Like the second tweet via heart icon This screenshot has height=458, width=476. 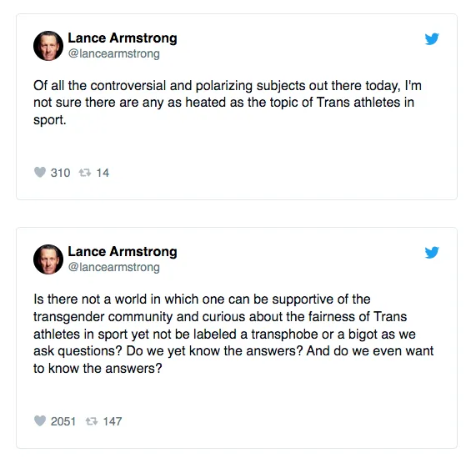(40, 421)
